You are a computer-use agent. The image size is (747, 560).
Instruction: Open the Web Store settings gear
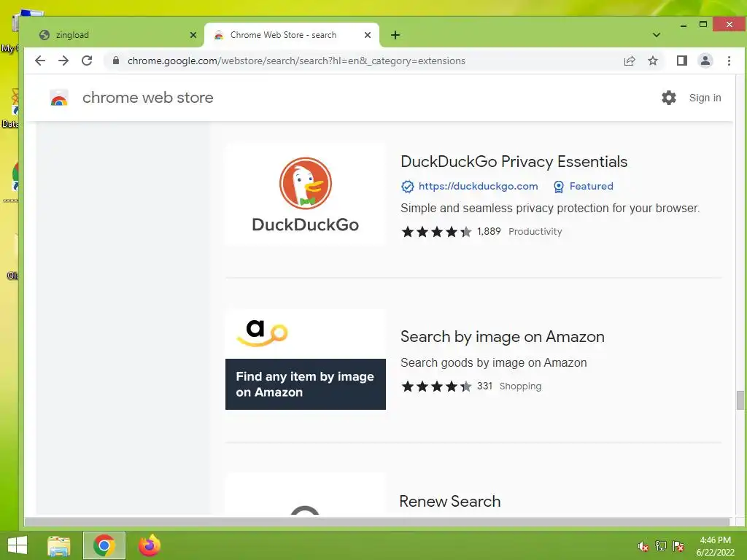[669, 98]
